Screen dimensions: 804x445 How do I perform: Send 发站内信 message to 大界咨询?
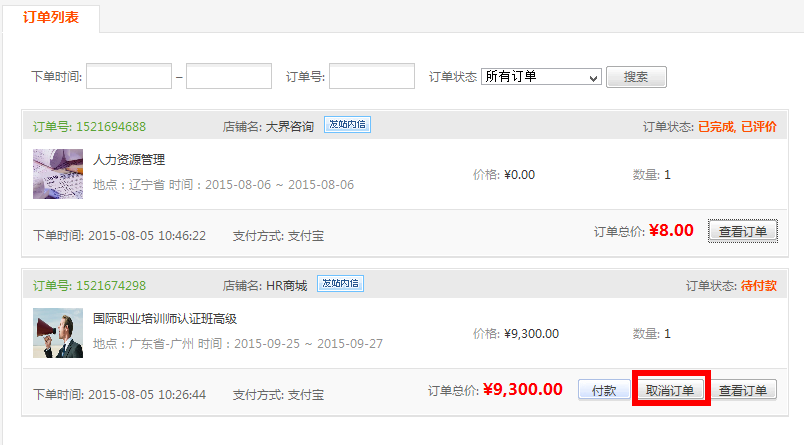point(347,125)
